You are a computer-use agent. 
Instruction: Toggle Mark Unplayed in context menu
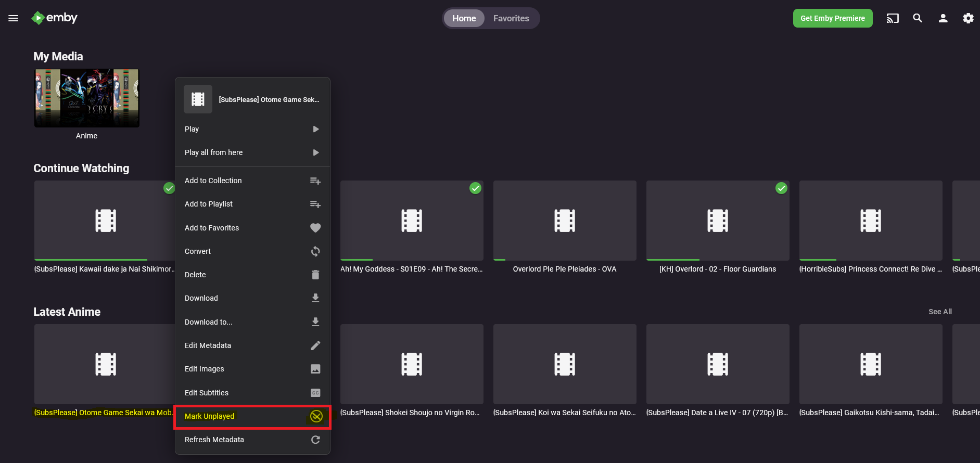point(252,416)
